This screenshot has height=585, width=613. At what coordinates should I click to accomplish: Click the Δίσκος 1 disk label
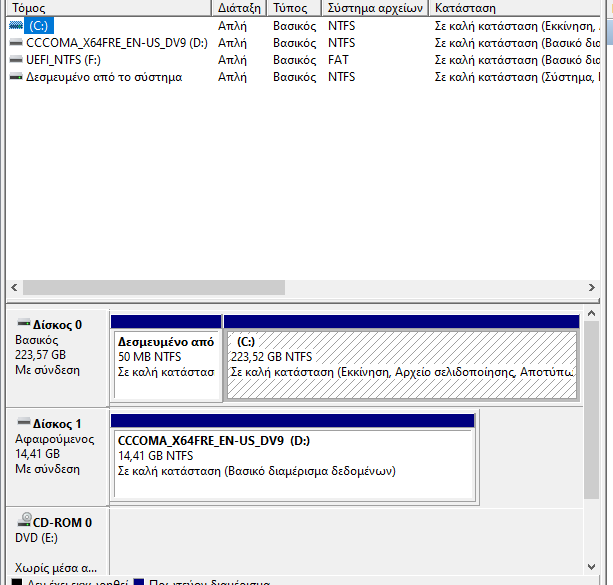(57, 423)
